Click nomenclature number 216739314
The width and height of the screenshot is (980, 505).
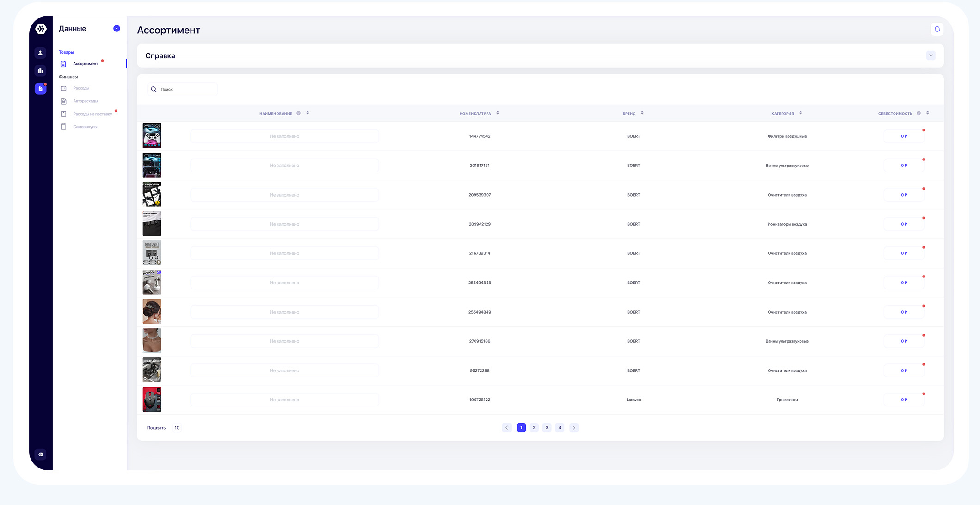click(x=480, y=253)
